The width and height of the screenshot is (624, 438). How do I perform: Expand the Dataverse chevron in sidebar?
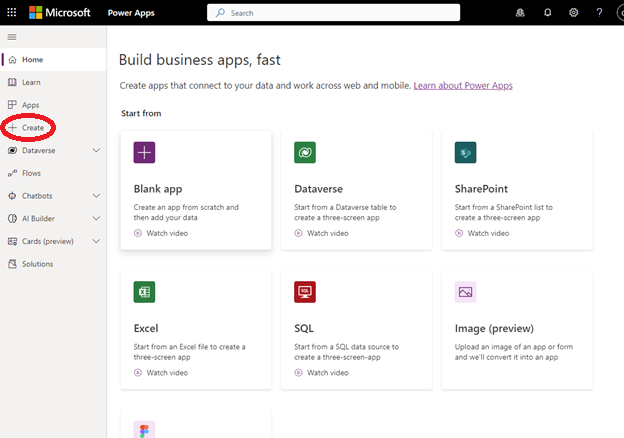click(x=96, y=150)
